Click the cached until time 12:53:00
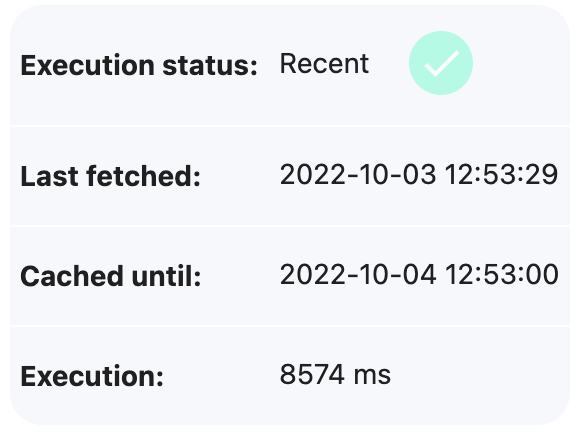Image resolution: width=576 pixels, height=432 pixels. (x=502, y=274)
